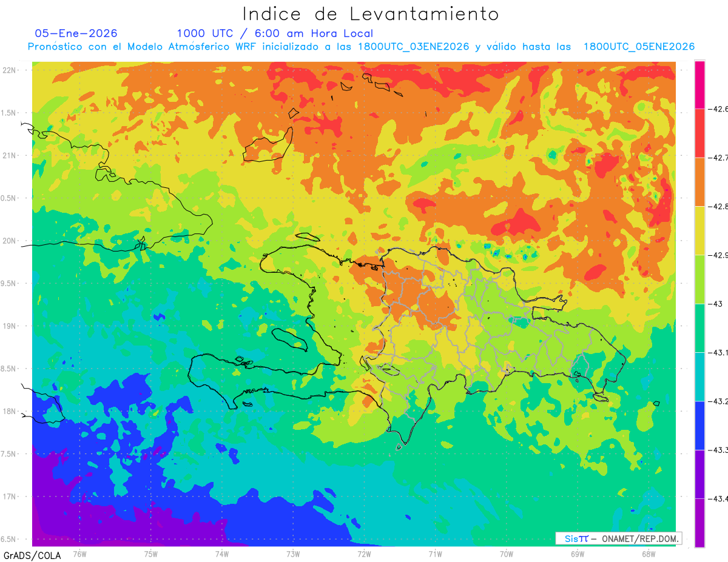
Task: Click the '-43.2' color scale value
Action: [718, 401]
